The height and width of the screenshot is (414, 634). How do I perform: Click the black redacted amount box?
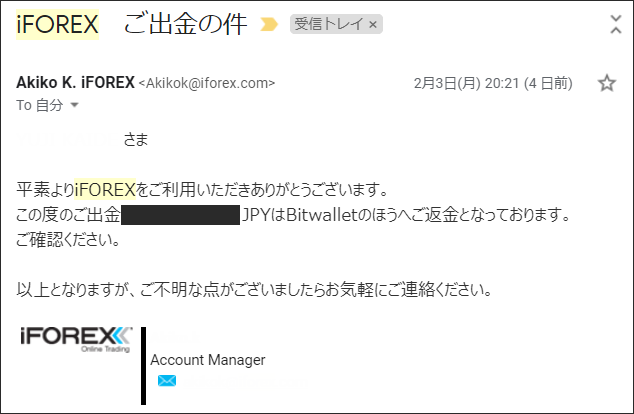point(180,215)
